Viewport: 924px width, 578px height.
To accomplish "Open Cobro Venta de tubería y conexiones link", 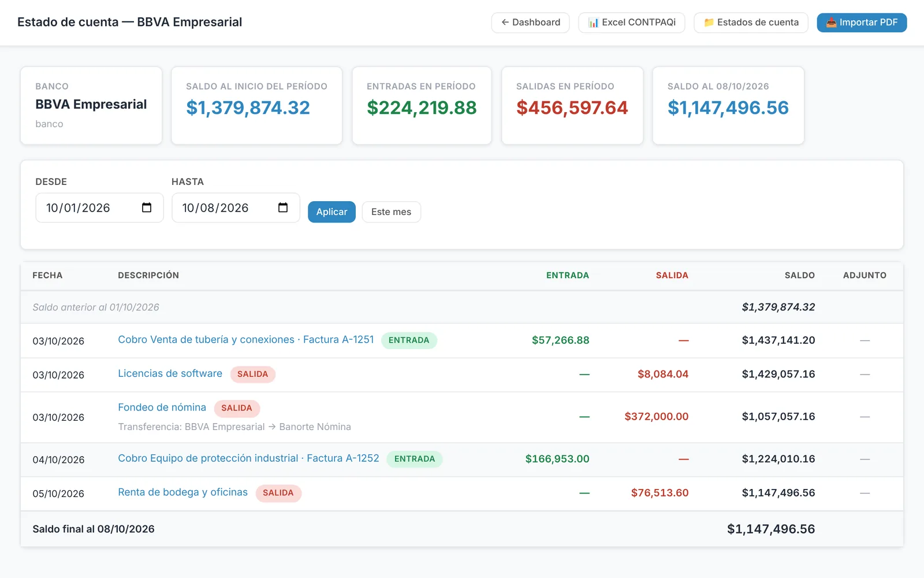I will [246, 340].
